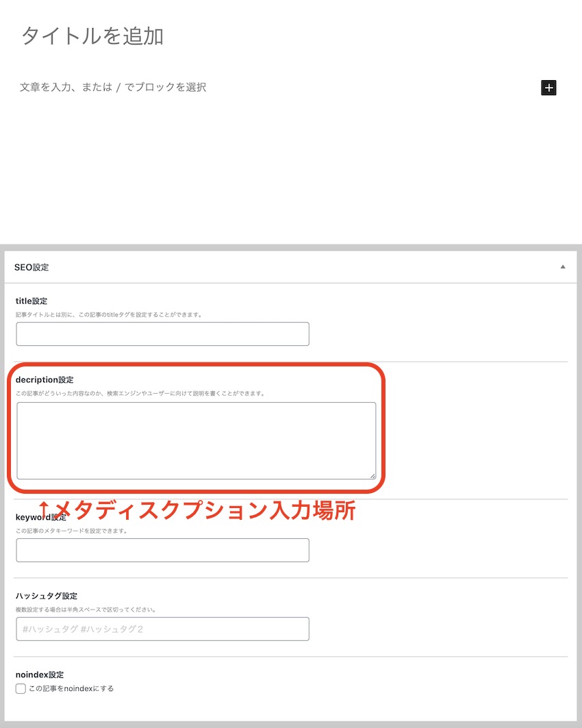Enable the この記事をnoindexにする checkbox
The image size is (582, 728).
(x=21, y=688)
